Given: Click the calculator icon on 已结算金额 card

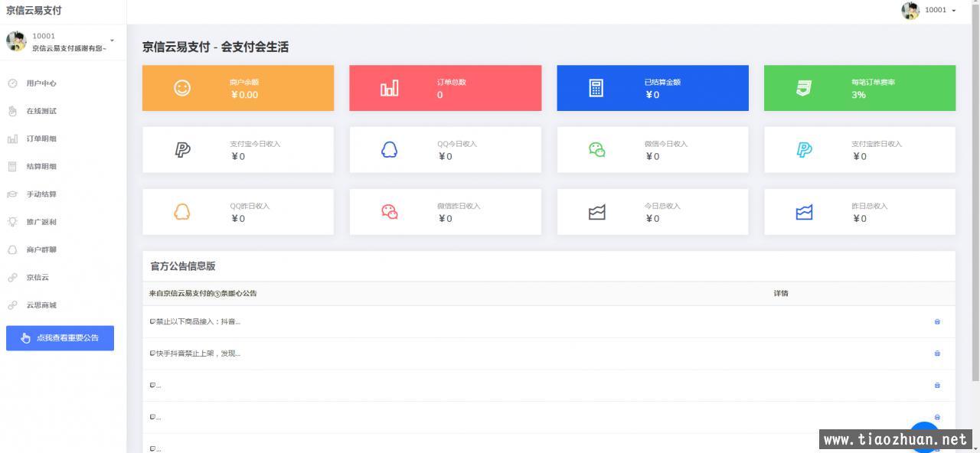Looking at the screenshot, I should 596,88.
